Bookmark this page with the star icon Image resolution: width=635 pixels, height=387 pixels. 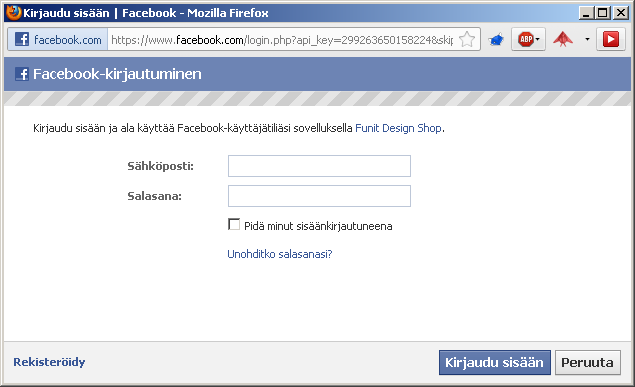tap(467, 39)
